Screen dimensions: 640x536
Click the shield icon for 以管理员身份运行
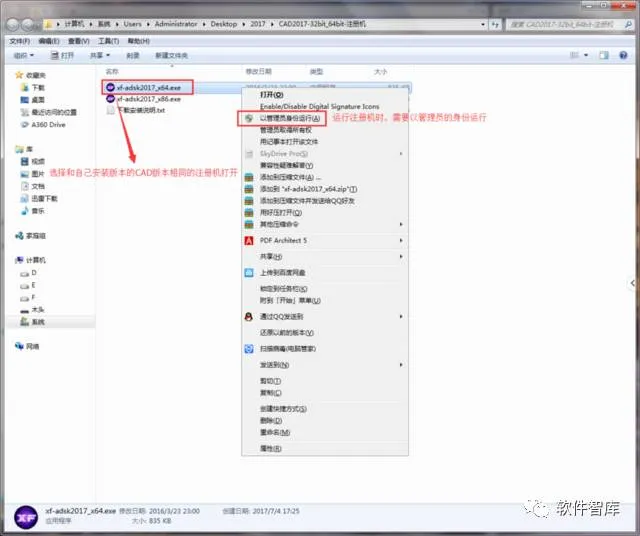click(x=249, y=118)
